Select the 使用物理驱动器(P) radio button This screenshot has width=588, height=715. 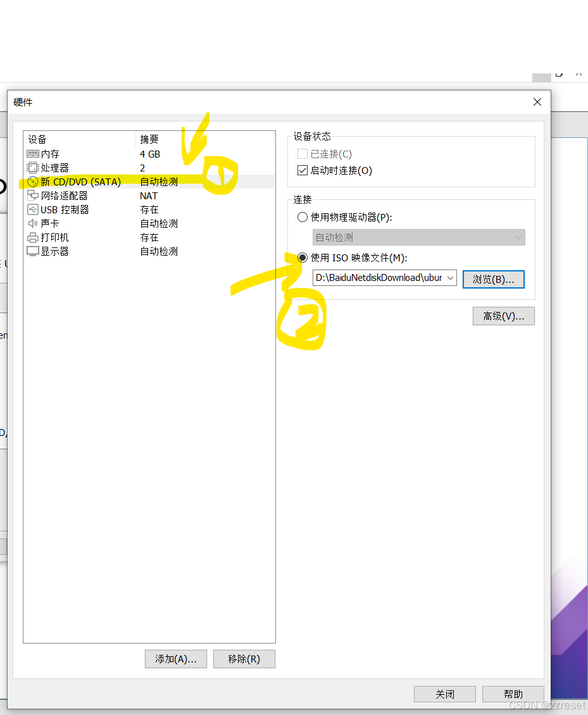pos(302,217)
